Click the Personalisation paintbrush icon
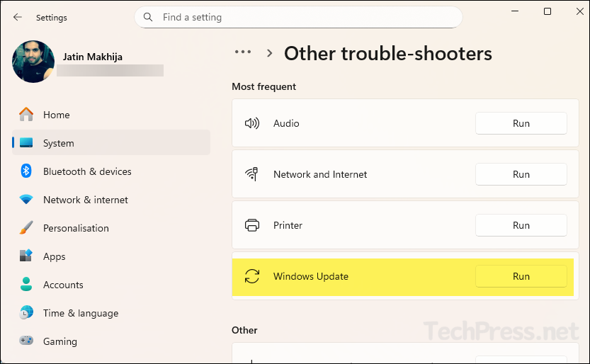This screenshot has width=590, height=364. [26, 228]
